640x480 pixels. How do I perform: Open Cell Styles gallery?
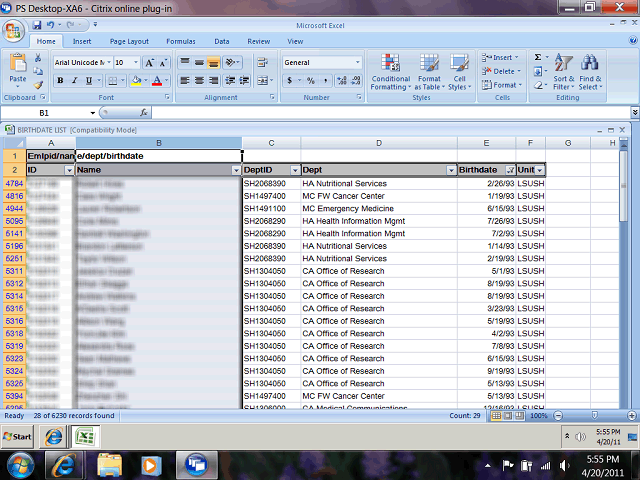pyautogui.click(x=459, y=72)
